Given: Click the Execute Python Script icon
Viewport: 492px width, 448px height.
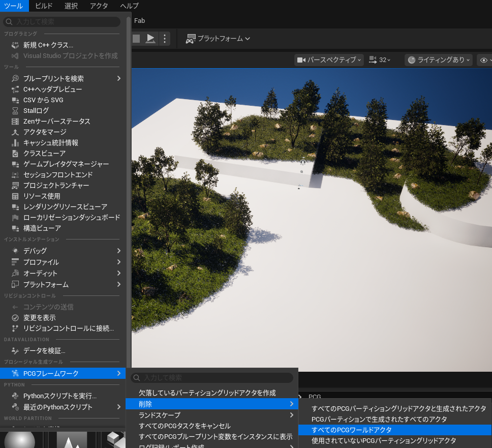Looking at the screenshot, I should tap(15, 396).
